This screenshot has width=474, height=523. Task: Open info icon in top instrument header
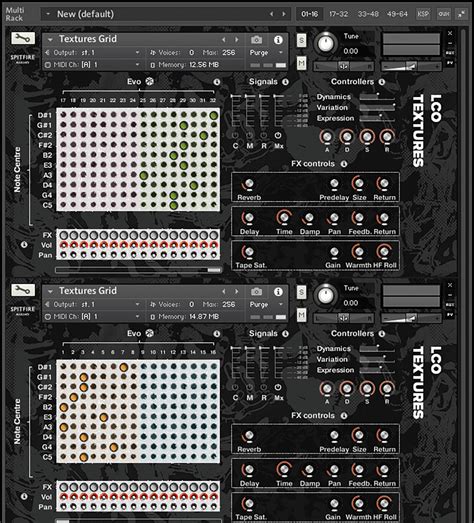[x=278, y=40]
